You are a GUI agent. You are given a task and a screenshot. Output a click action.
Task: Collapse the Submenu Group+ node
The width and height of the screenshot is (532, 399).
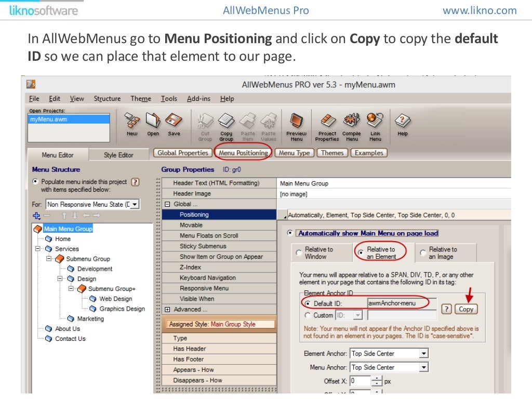click(x=71, y=288)
